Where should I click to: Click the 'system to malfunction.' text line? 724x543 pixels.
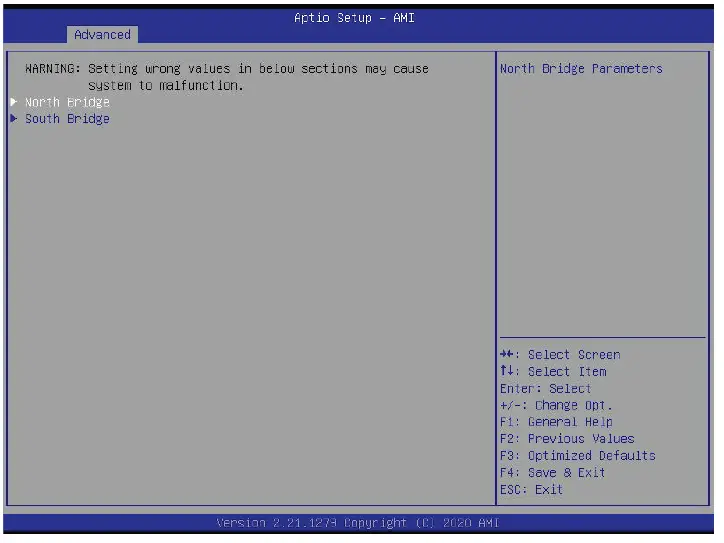point(166,85)
